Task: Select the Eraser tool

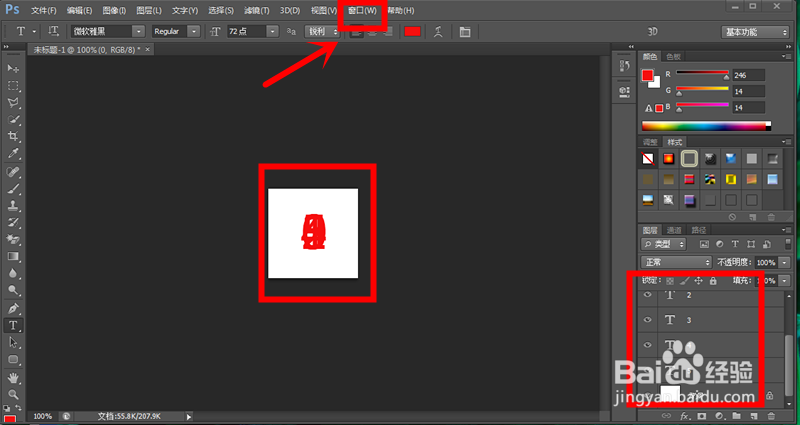Action: coord(13,239)
